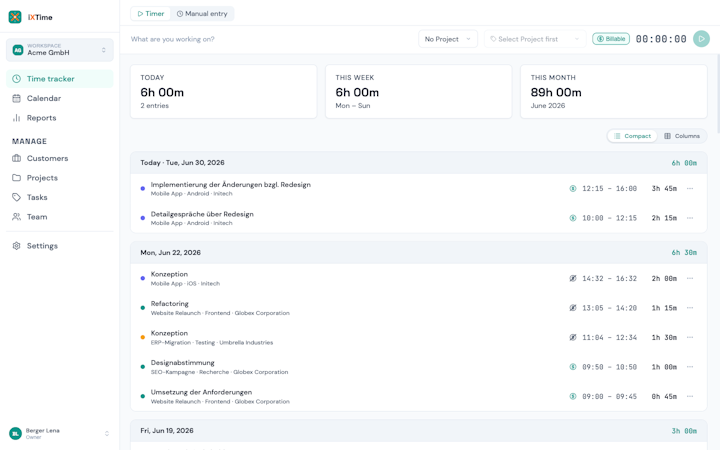The height and width of the screenshot is (450, 720).
Task: Click the orange dot of ERP-Migration Konzeption entry
Action: tap(143, 338)
